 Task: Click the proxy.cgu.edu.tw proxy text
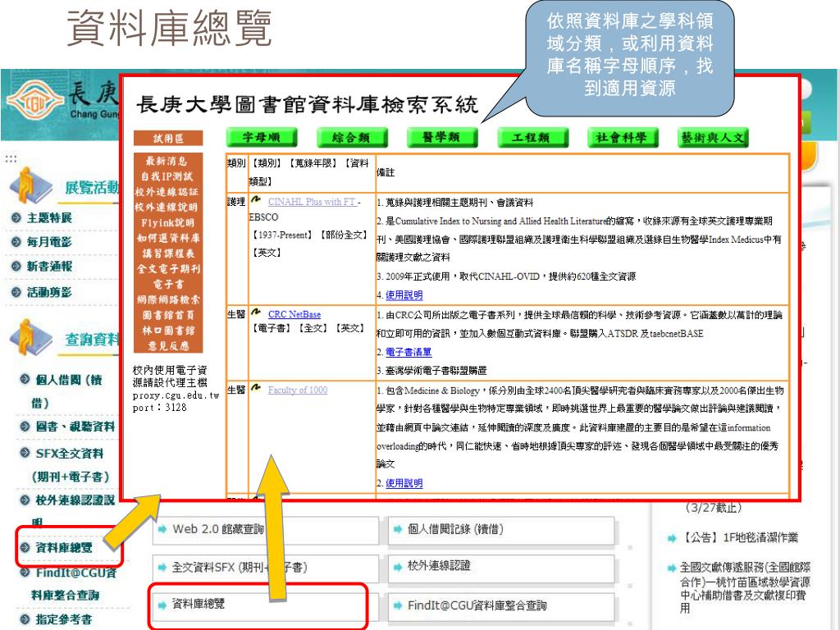tap(176, 396)
